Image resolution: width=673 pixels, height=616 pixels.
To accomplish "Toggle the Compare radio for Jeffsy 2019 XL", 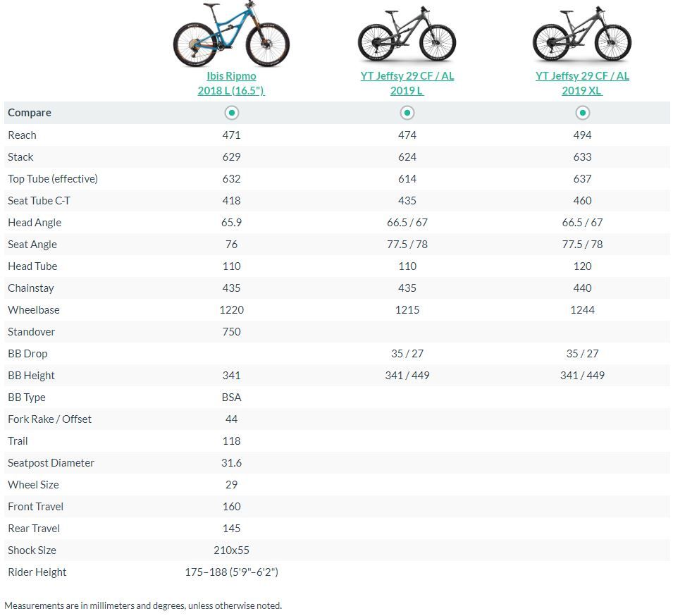I will tap(582, 113).
